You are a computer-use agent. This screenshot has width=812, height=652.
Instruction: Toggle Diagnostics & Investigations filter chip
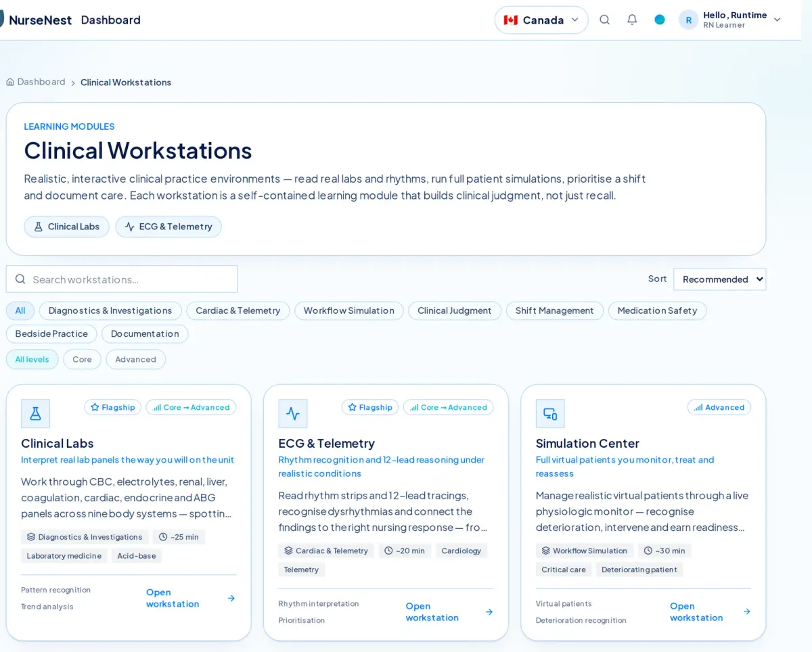pyautogui.click(x=110, y=310)
